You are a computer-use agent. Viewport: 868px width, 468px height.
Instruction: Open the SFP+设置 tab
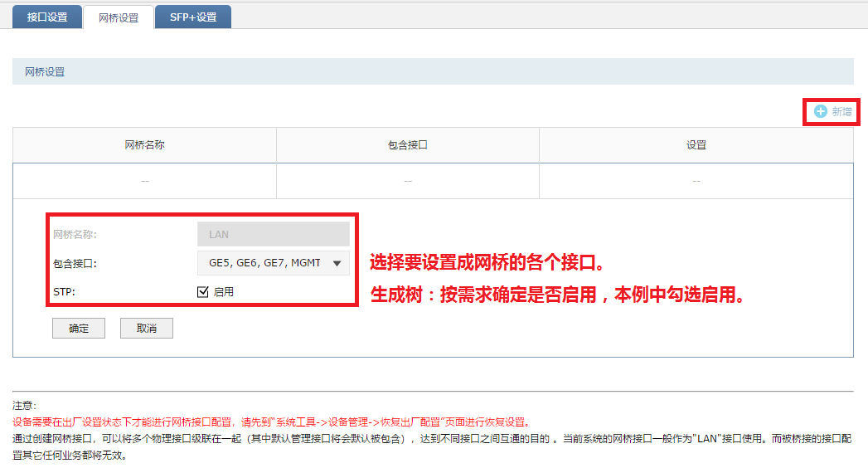point(193,17)
